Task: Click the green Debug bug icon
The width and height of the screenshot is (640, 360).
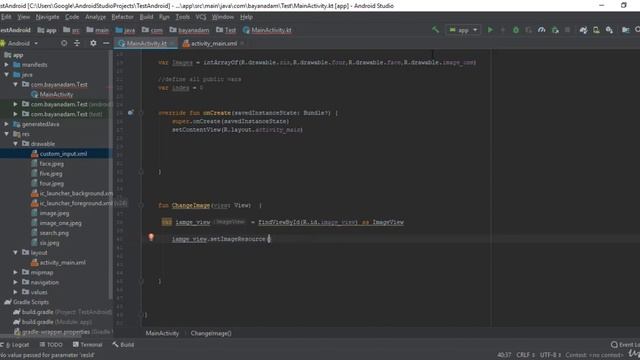Action: 516,30
